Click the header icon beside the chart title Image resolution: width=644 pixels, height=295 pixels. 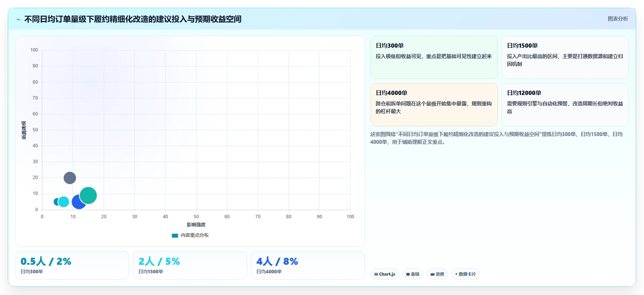point(18,19)
